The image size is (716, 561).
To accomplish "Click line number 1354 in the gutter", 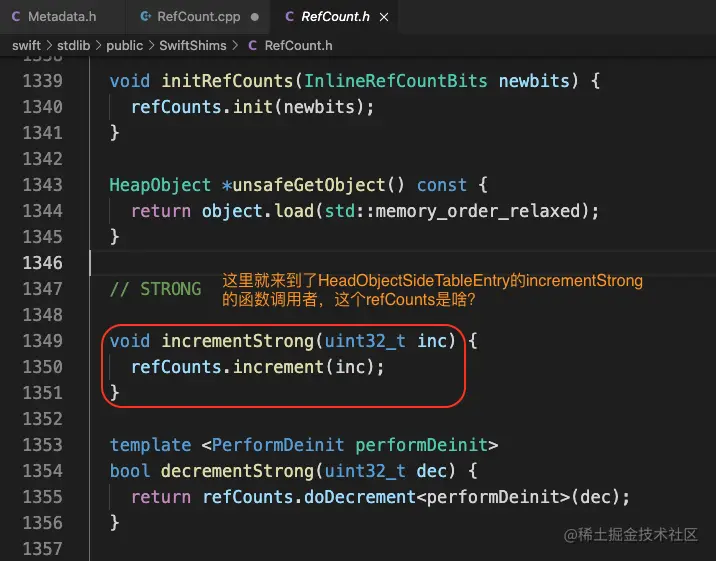I will [42, 471].
